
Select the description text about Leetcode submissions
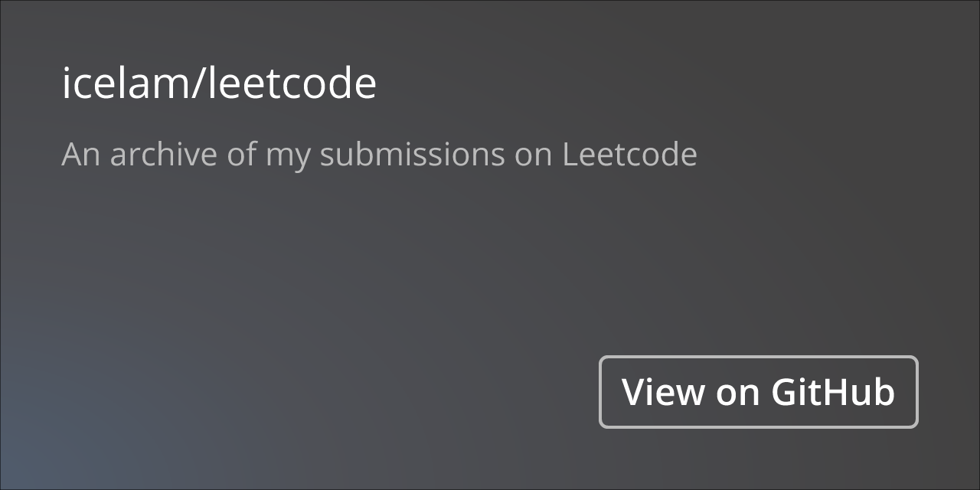[x=379, y=155]
